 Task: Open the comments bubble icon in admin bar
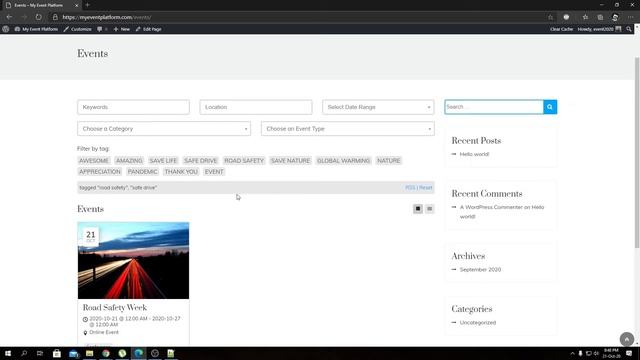coord(100,29)
